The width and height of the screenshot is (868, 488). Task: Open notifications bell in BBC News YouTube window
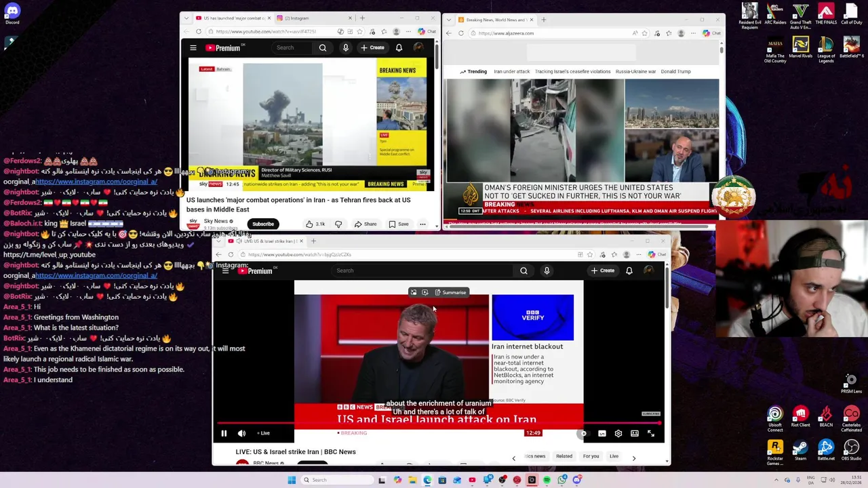click(x=629, y=270)
